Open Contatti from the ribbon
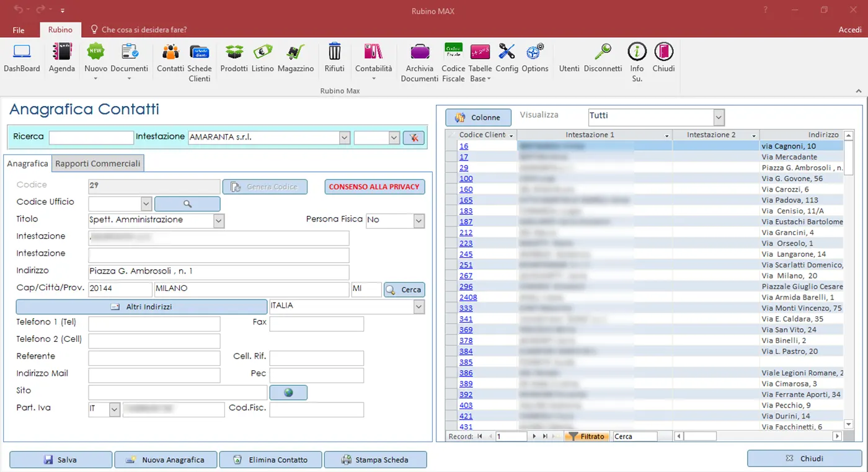This screenshot has width=868, height=472. (170, 58)
